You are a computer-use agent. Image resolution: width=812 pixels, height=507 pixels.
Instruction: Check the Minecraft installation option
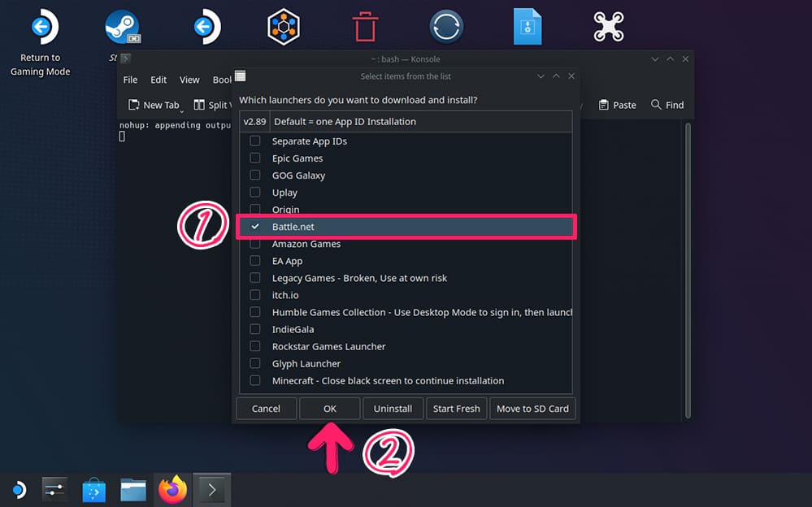(x=254, y=380)
